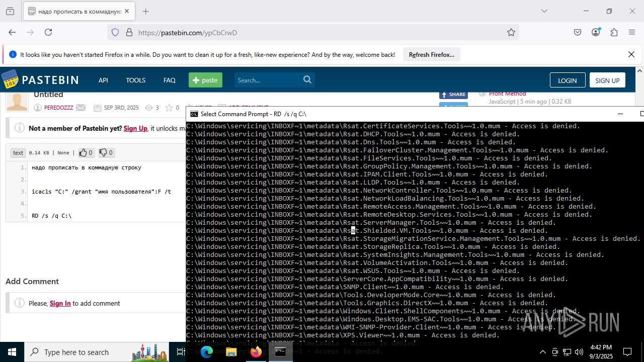Close the pastebin browser tab
Image resolution: width=644 pixels, height=362 pixels.
pos(127,11)
